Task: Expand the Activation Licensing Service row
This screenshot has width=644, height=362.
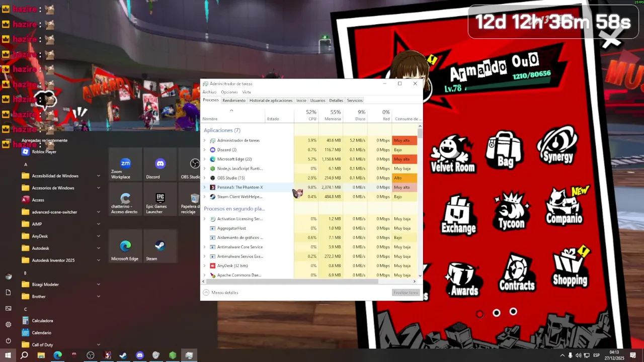Action: tap(204, 219)
